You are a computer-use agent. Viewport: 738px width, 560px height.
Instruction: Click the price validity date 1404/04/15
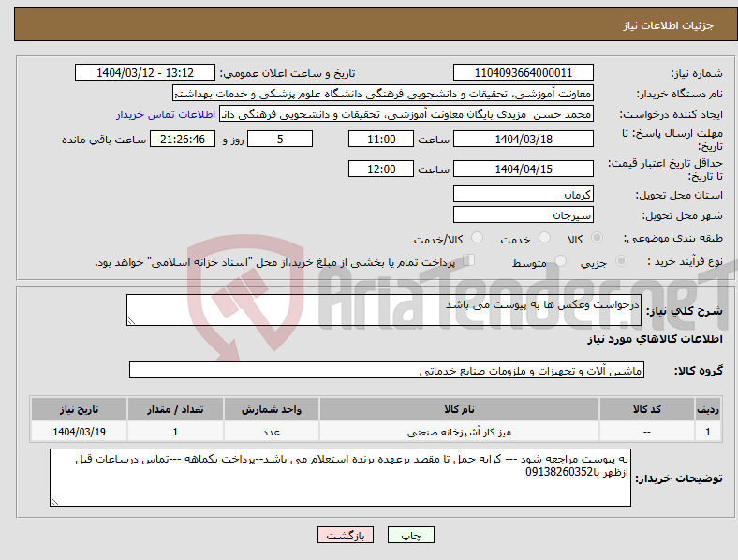point(523,169)
